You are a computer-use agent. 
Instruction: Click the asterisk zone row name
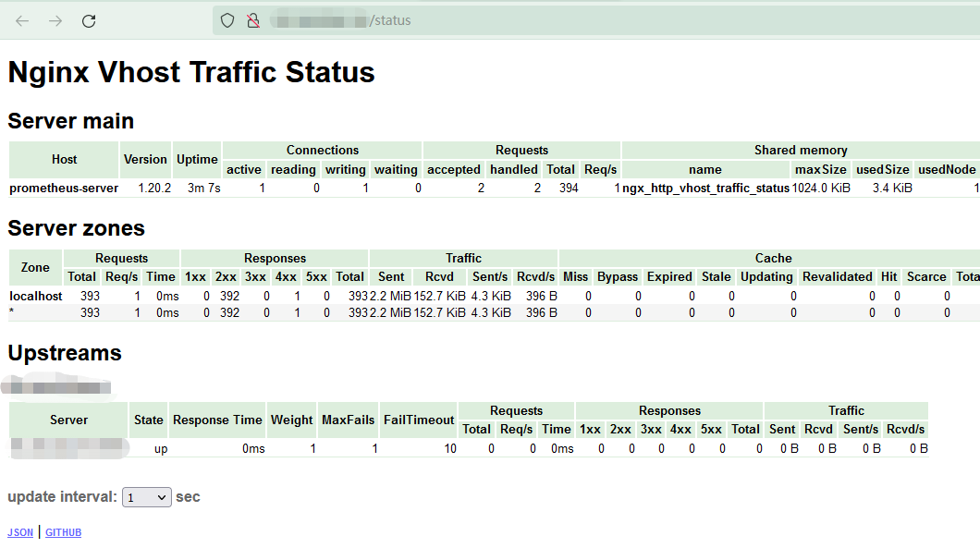12,311
